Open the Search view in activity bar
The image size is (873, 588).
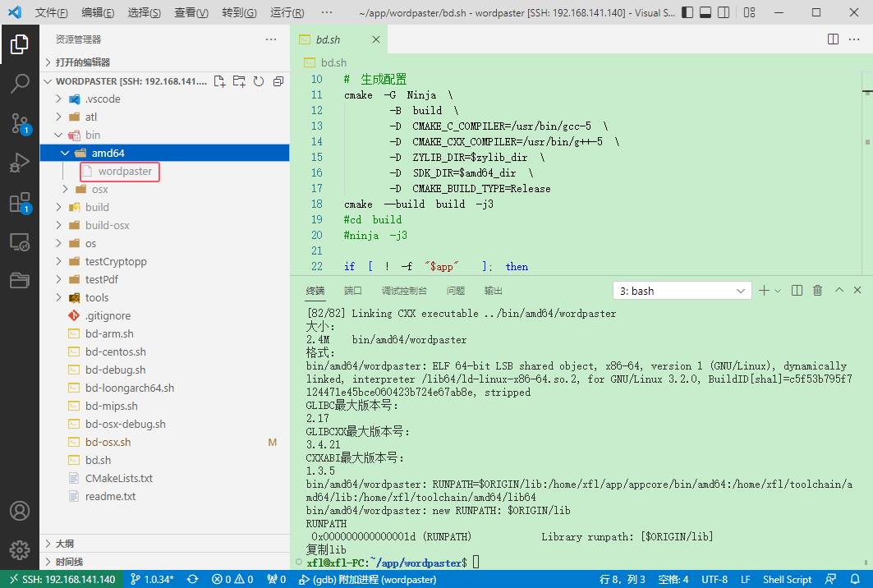pyautogui.click(x=19, y=83)
